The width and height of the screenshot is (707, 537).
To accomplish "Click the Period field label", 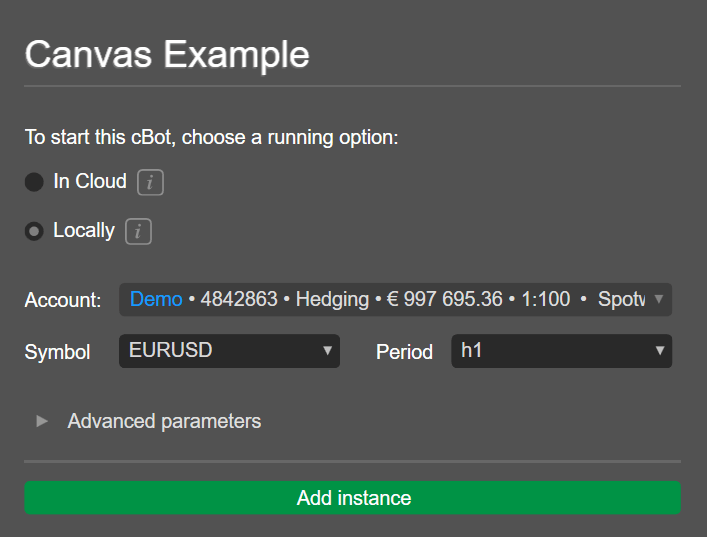I will coord(404,352).
